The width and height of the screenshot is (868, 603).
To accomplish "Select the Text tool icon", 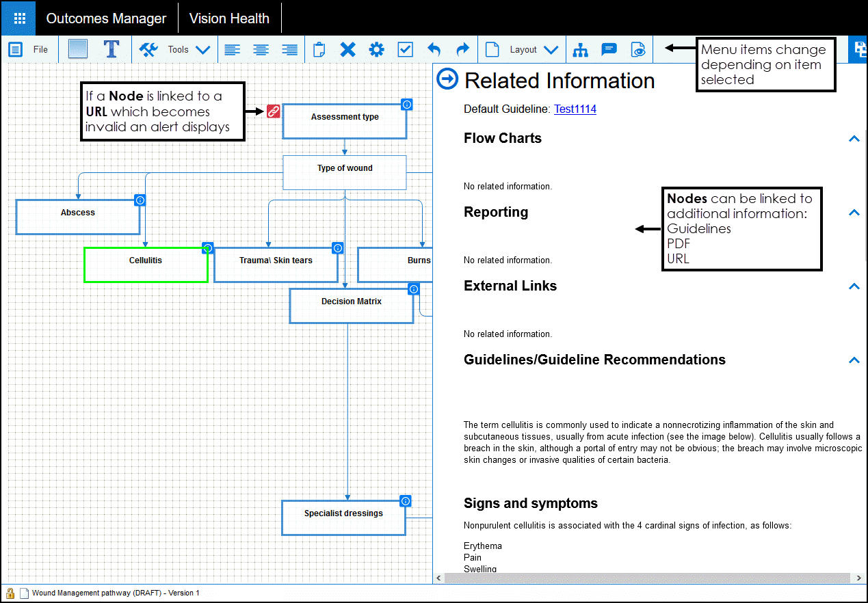I will pos(111,49).
